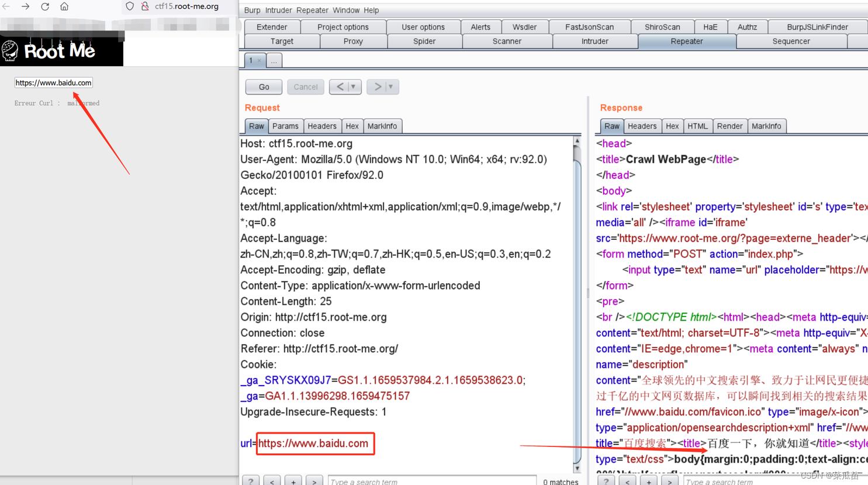Switch to the Sequencer tab
Screen dimensions: 868x485
click(x=791, y=42)
